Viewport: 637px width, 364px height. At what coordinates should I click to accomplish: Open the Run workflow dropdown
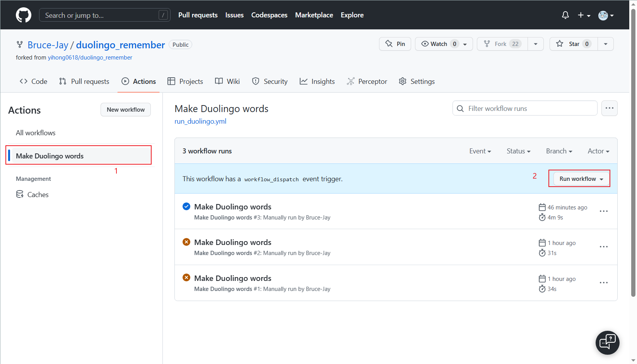581,179
